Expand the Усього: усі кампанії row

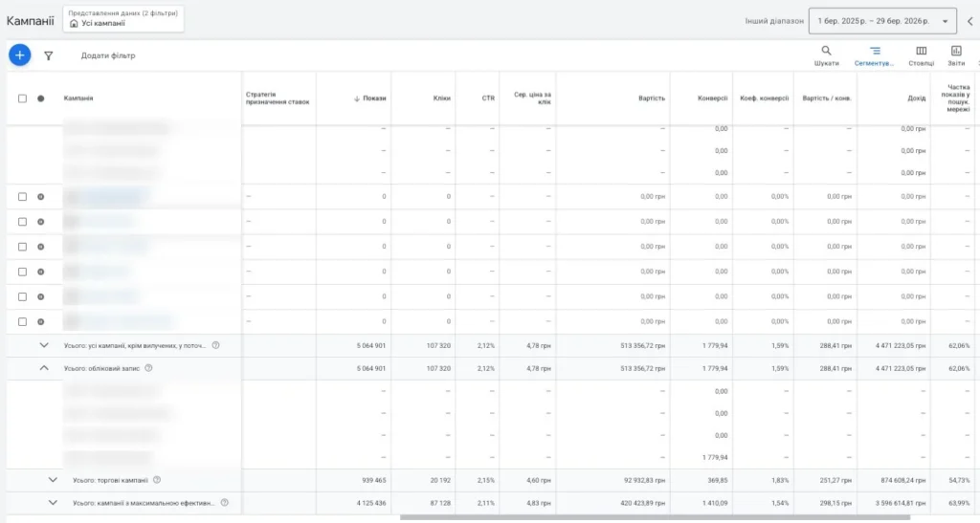tap(44, 345)
